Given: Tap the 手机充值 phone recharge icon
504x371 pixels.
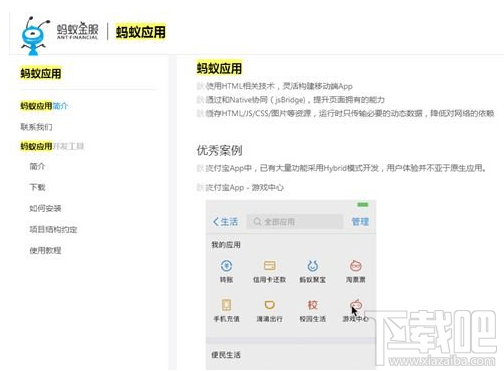Looking at the screenshot, I should 226,305.
